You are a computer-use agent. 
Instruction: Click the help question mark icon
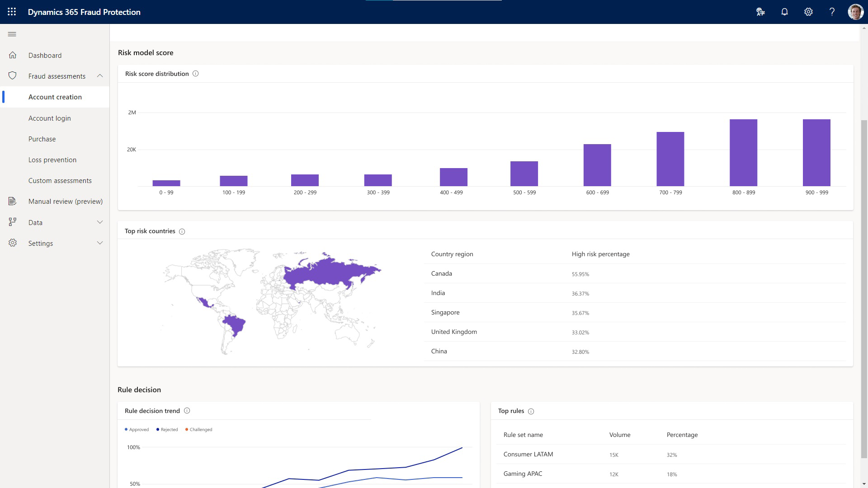[x=832, y=12]
